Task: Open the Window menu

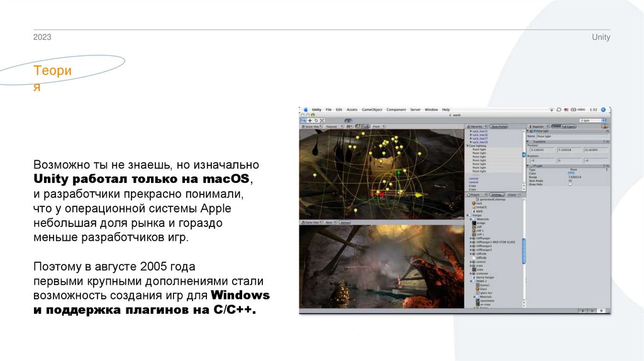Action: (x=431, y=109)
